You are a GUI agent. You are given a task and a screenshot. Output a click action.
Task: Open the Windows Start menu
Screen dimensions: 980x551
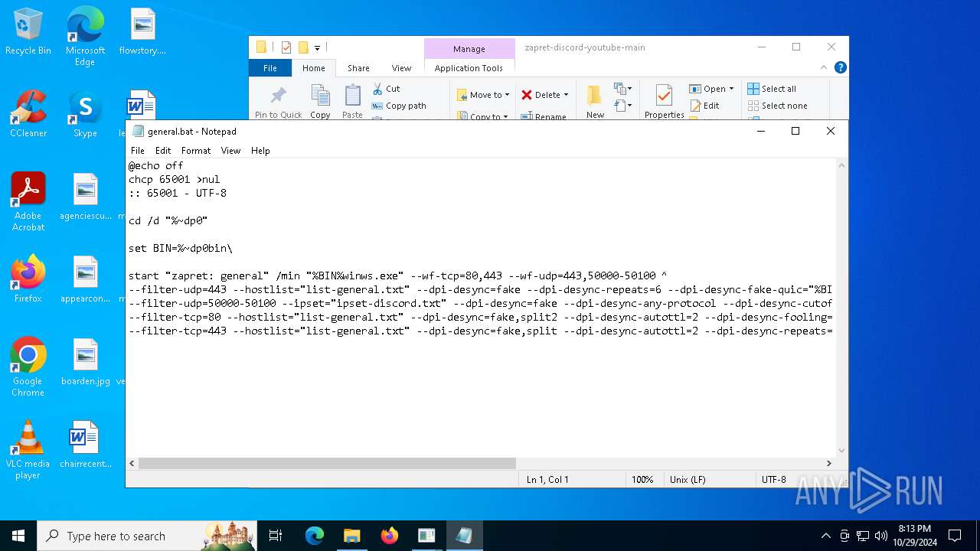(18, 536)
